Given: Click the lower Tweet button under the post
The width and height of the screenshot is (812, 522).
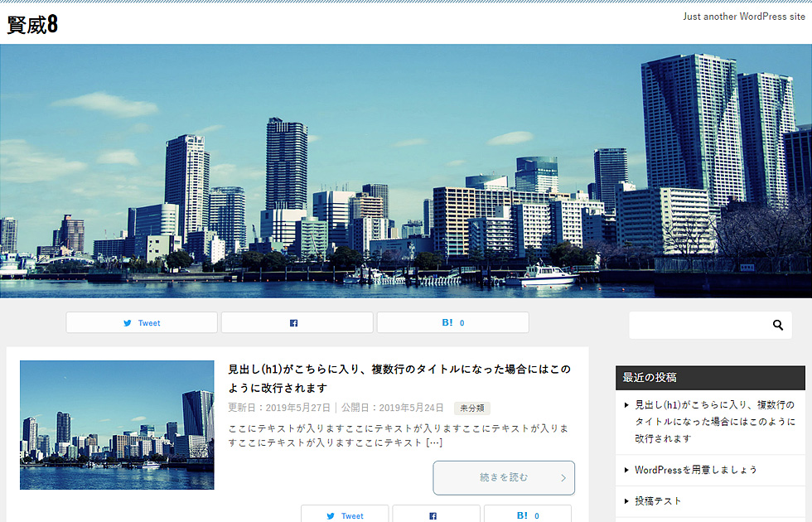Looking at the screenshot, I should coord(345,515).
